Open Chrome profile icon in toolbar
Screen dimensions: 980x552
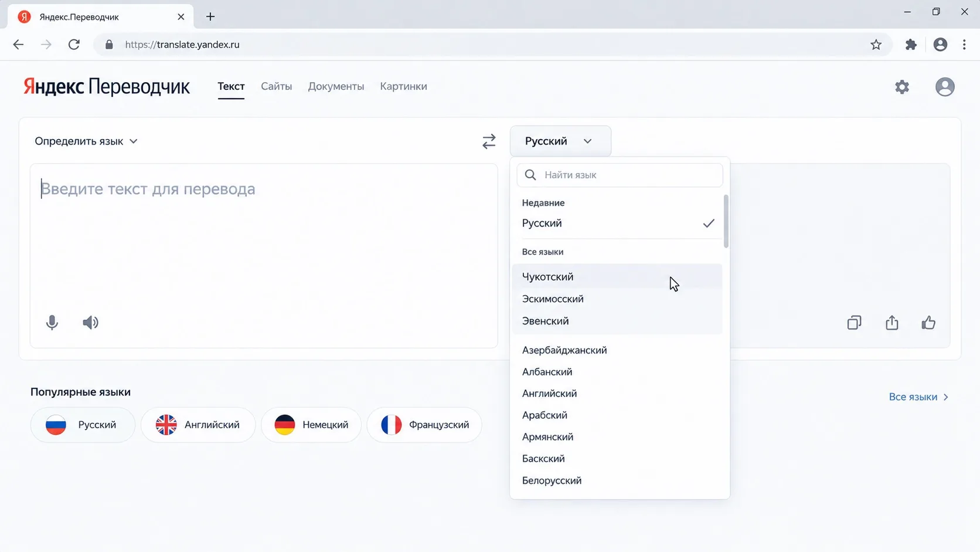coord(940,45)
